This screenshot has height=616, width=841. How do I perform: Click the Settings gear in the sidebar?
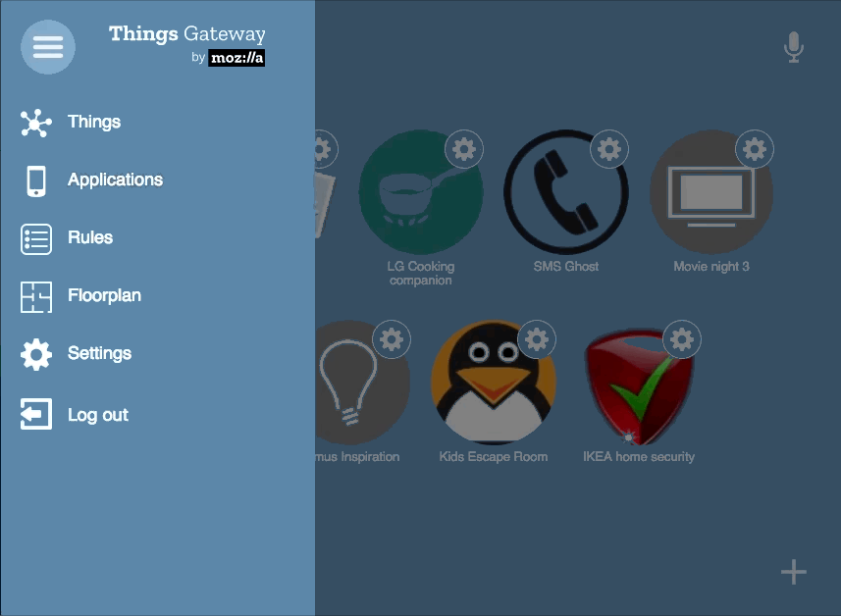[x=35, y=353]
